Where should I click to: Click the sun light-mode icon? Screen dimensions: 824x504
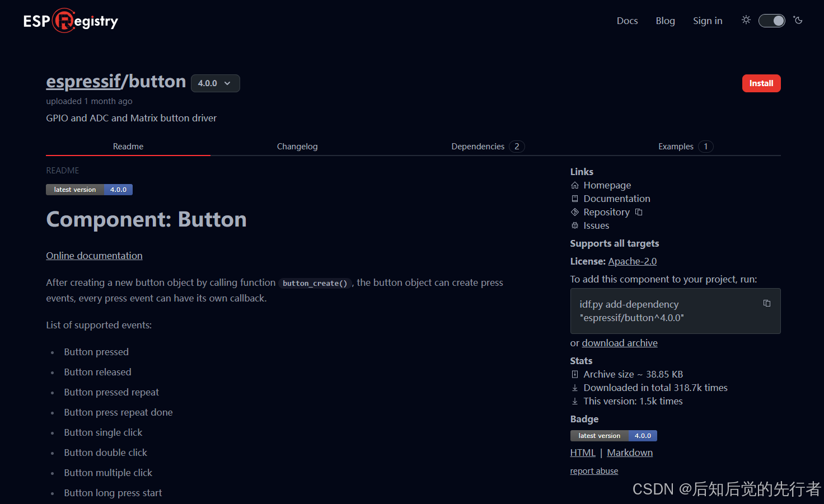(746, 20)
